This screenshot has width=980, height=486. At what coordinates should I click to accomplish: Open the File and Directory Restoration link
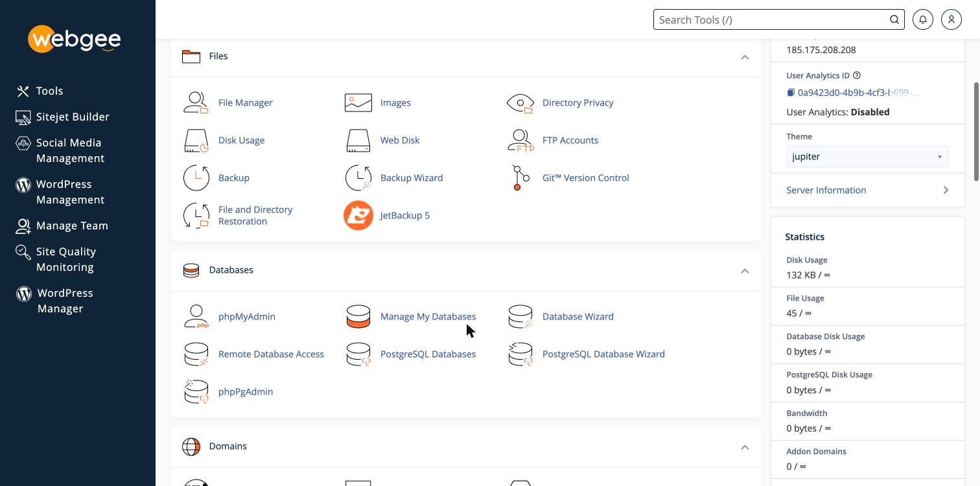tap(255, 215)
